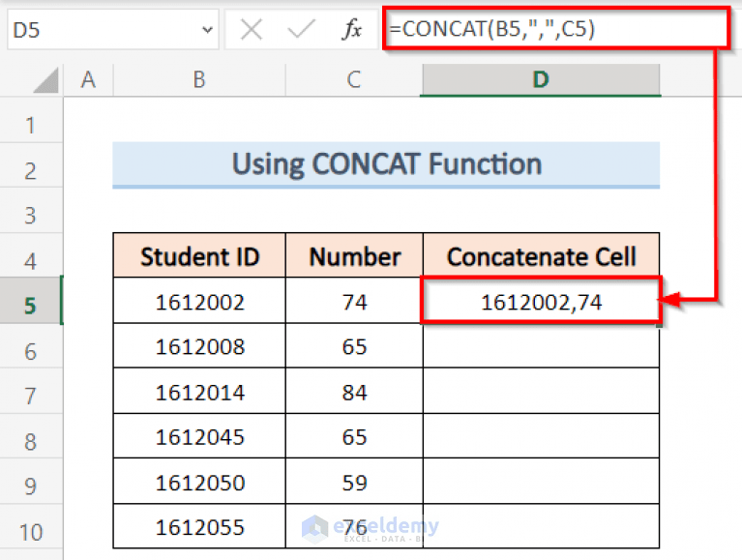Select the 'Student ID' header cell
The height and width of the screenshot is (560, 742).
coord(199,256)
